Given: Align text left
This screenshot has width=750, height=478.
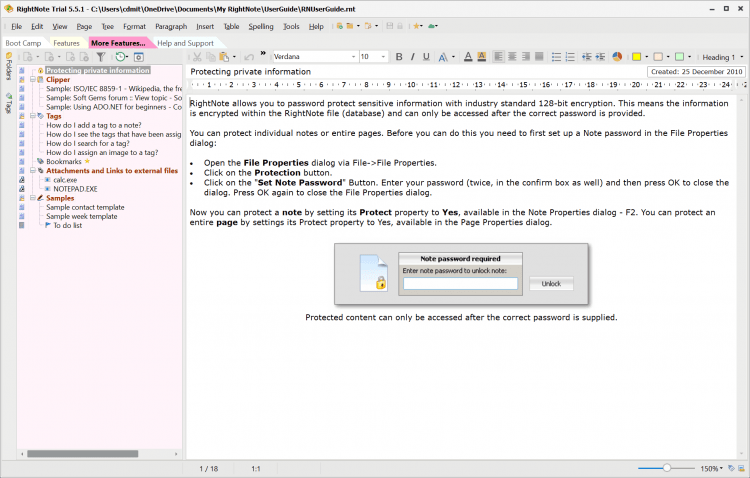Looking at the screenshot, I should pyautogui.click(x=498, y=57).
